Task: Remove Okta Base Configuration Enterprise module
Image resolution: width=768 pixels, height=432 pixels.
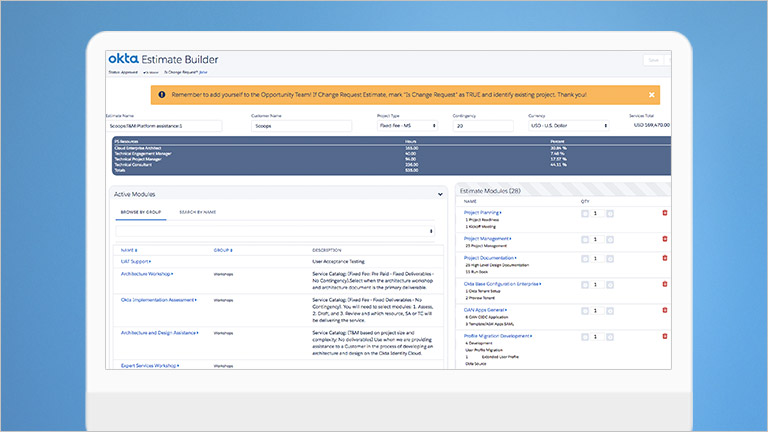Action: click(665, 284)
